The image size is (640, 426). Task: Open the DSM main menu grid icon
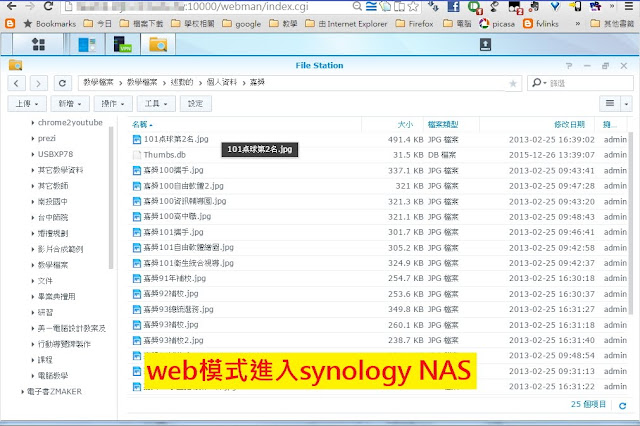tap(38, 44)
